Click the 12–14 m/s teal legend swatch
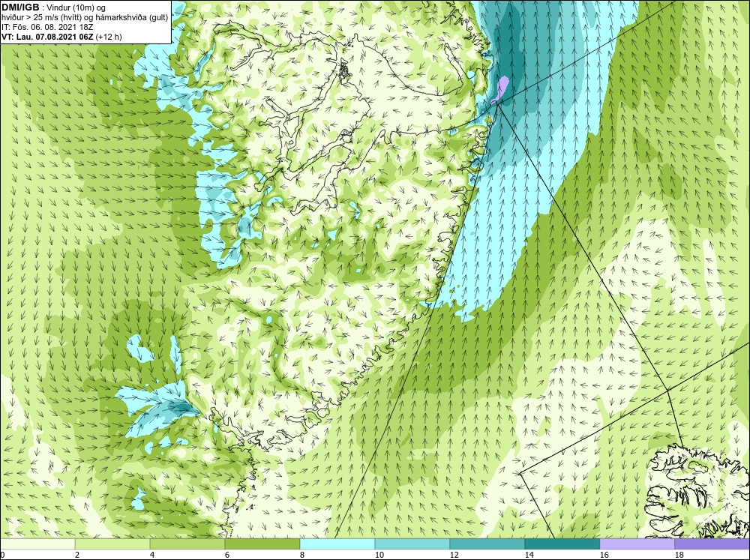 pyautogui.click(x=487, y=544)
